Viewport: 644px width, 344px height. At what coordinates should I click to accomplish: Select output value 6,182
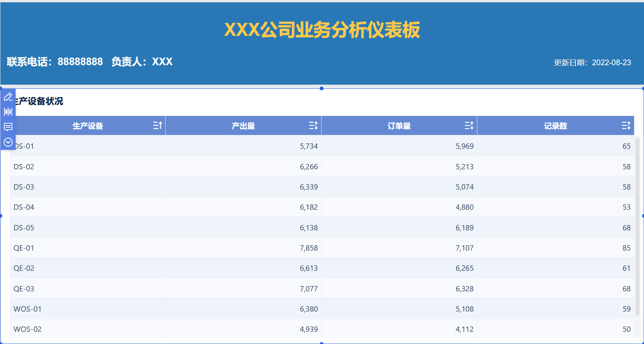(x=309, y=207)
